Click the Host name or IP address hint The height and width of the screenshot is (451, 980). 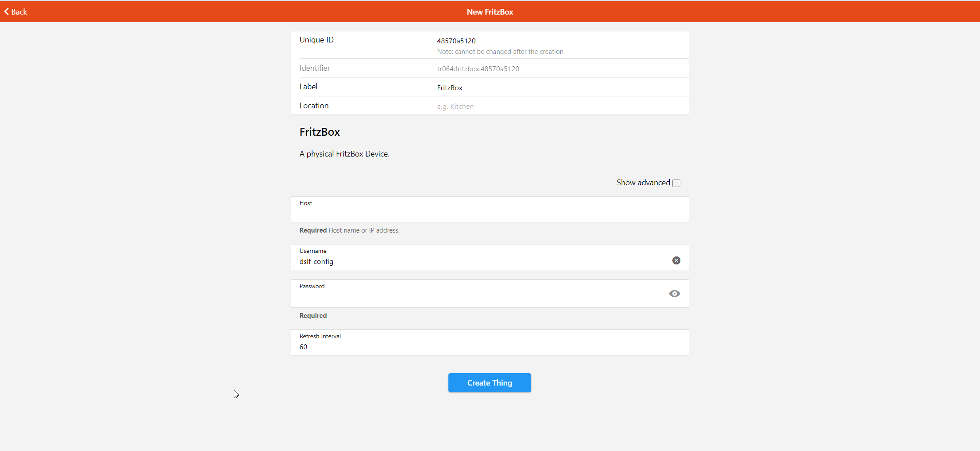(x=364, y=230)
